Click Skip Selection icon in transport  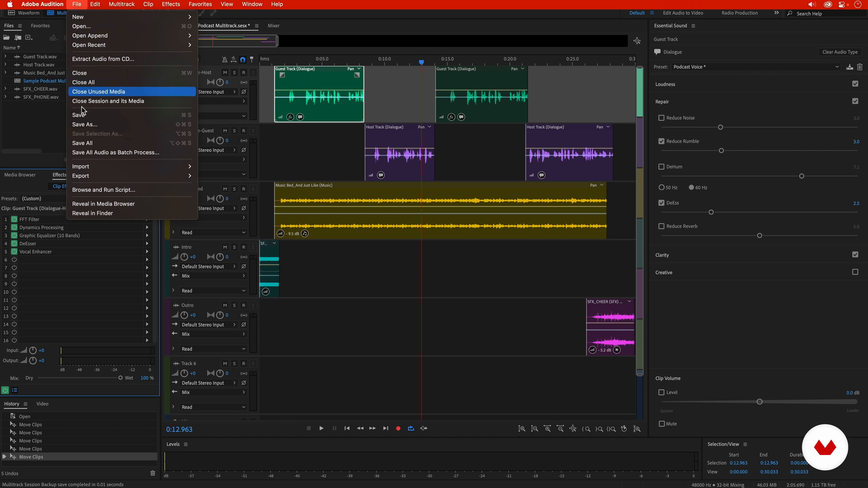(x=424, y=428)
